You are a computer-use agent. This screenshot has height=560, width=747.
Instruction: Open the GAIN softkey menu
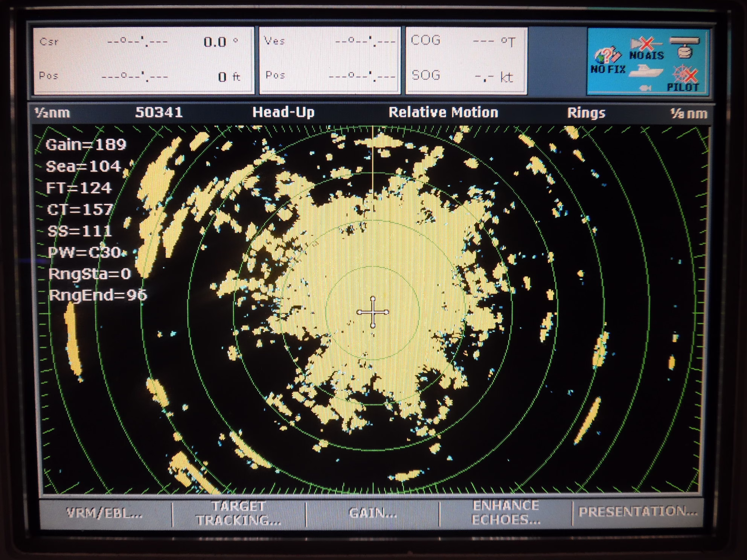372,513
